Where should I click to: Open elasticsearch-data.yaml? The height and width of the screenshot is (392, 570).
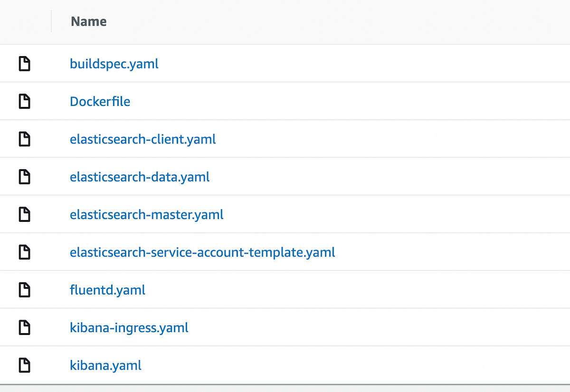[139, 176]
